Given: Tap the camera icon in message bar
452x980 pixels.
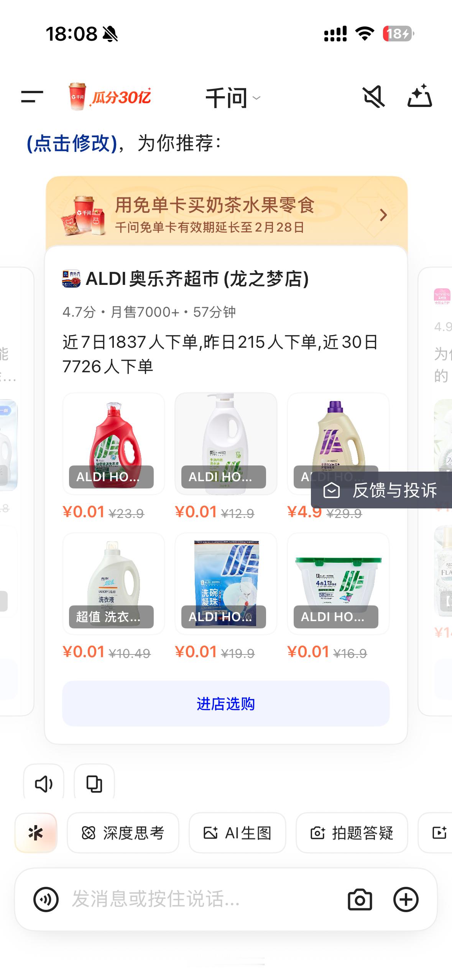Looking at the screenshot, I should pyautogui.click(x=360, y=899).
